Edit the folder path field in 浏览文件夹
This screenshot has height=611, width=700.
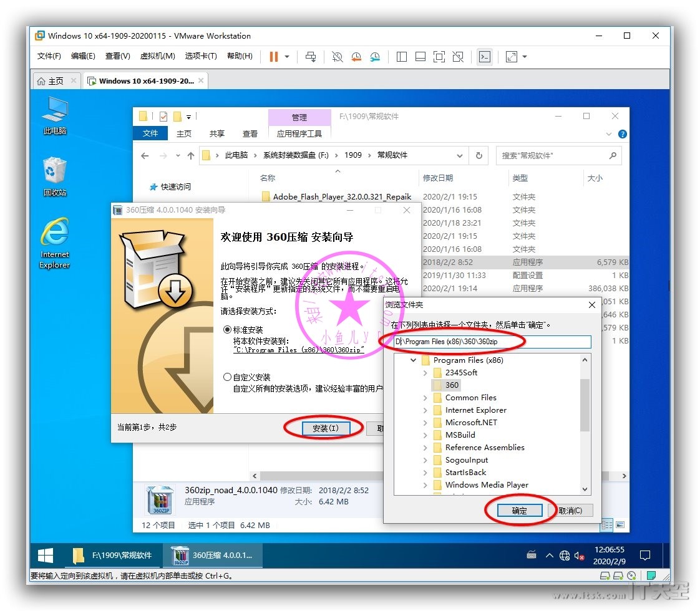(x=492, y=342)
